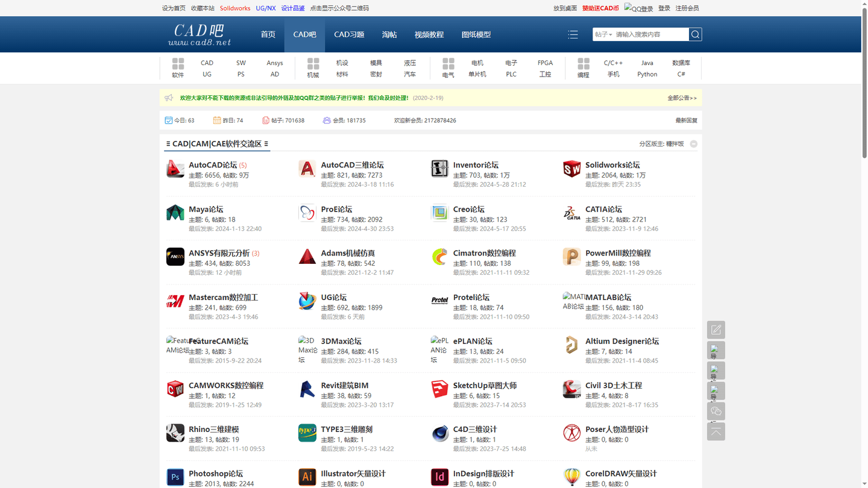Click the UG forum icon

click(307, 301)
